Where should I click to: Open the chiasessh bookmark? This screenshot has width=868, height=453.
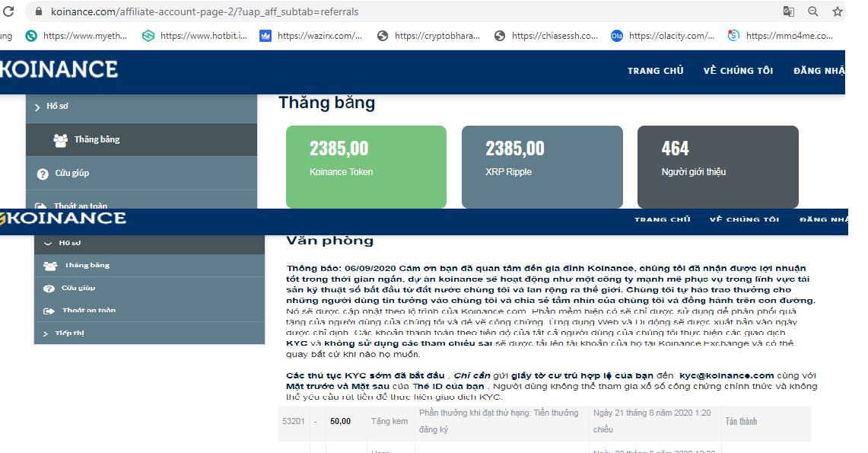[x=545, y=36]
